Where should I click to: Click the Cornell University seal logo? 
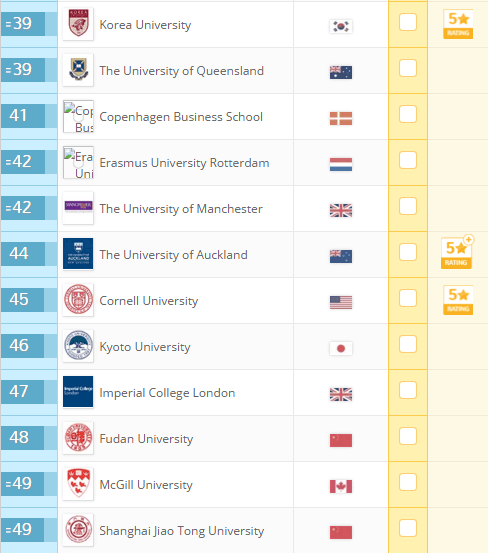click(78, 300)
